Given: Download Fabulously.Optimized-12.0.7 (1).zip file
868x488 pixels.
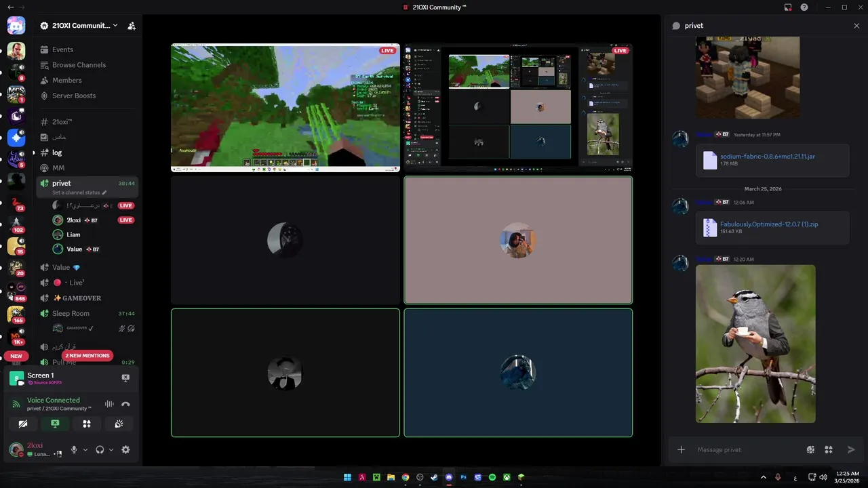Looking at the screenshot, I should tap(769, 224).
